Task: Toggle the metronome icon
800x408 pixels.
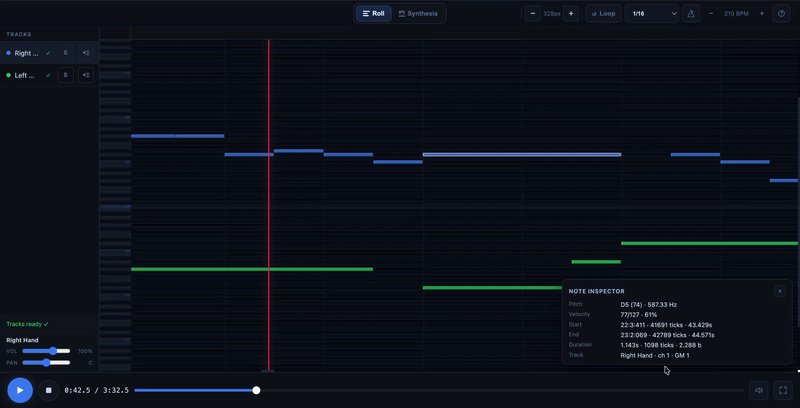Action: click(690, 14)
